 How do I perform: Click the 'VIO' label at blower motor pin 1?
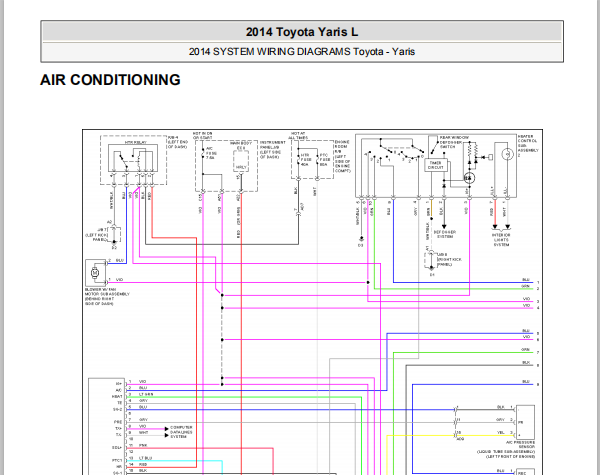tap(119, 279)
